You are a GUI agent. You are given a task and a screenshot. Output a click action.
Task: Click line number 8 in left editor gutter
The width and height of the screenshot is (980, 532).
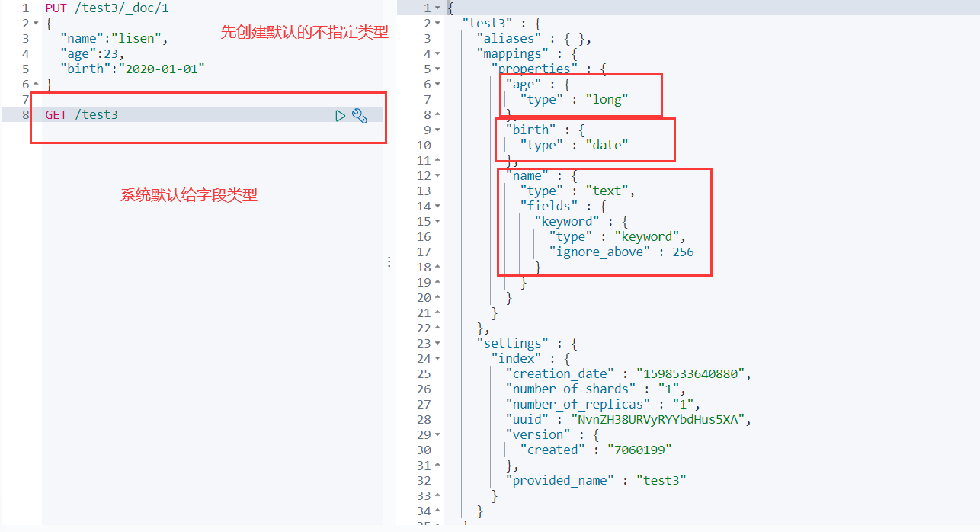pos(26,115)
